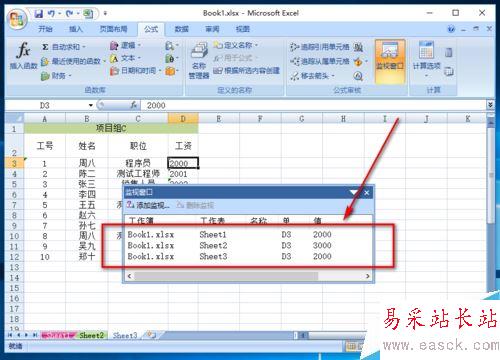Open Excel Help question mark icon

coord(451,29)
